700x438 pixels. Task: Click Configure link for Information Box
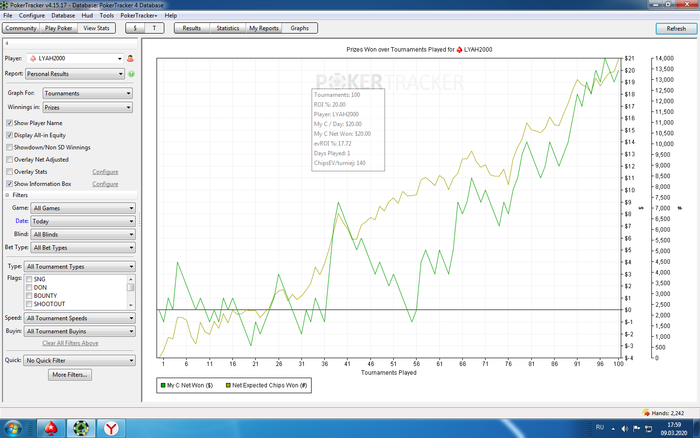pos(105,184)
